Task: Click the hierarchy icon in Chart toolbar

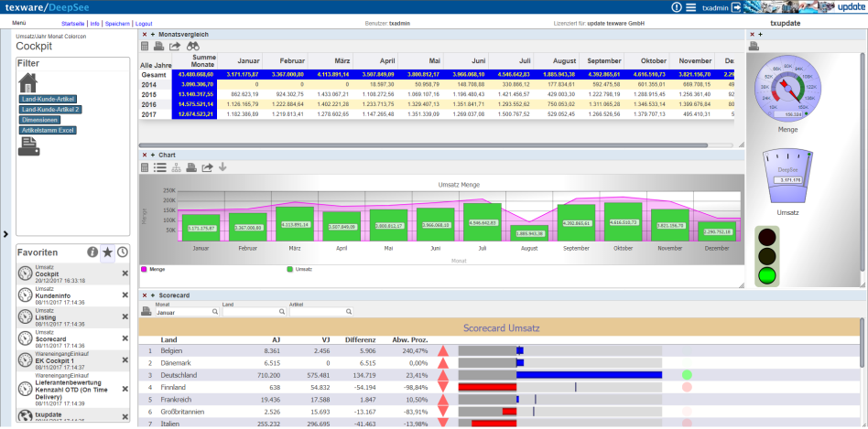Action: click(175, 167)
